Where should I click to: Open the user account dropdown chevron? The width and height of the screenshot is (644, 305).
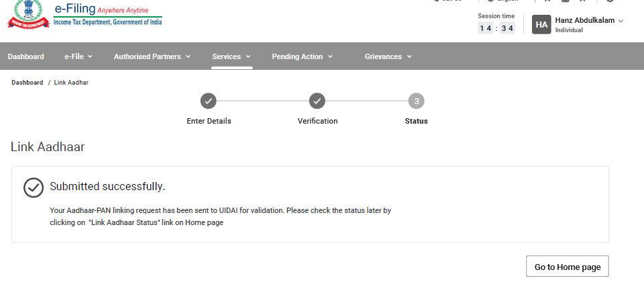[621, 21]
